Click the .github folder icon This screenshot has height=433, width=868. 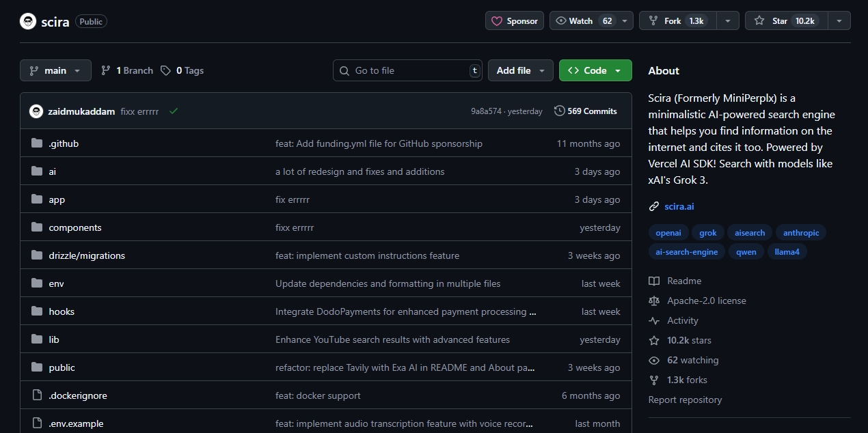[37, 143]
